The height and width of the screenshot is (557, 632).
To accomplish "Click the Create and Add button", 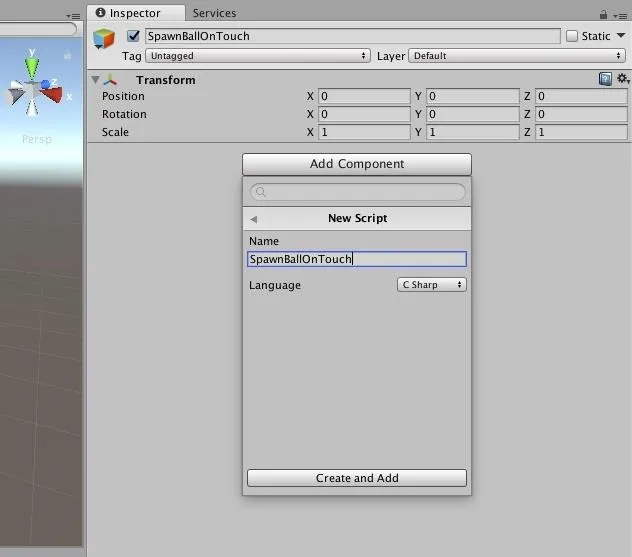I will (x=357, y=478).
